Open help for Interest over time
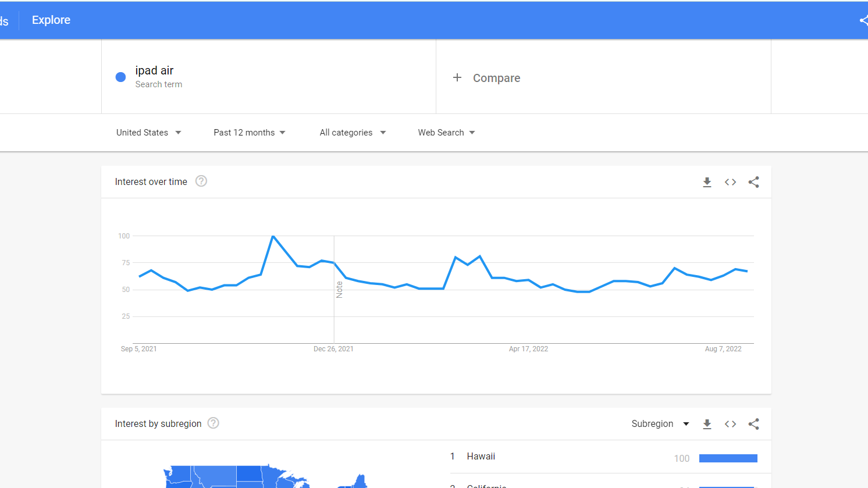The width and height of the screenshot is (868, 488). [x=201, y=181]
